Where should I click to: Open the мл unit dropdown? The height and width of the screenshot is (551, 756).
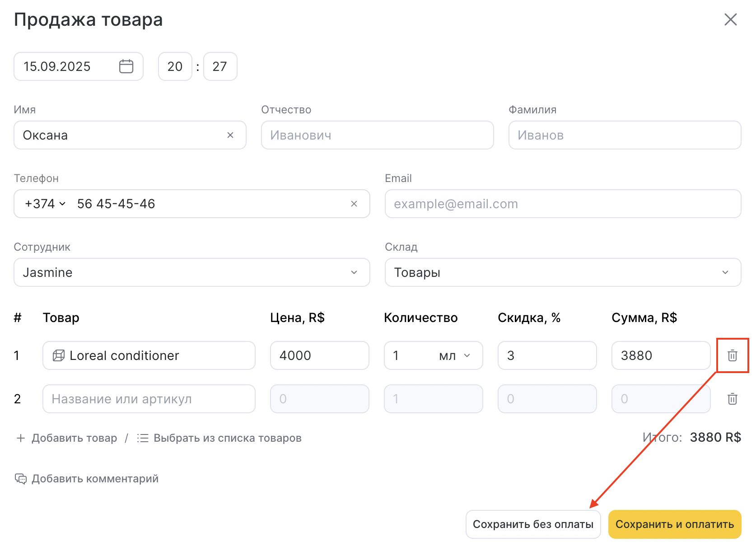point(455,355)
